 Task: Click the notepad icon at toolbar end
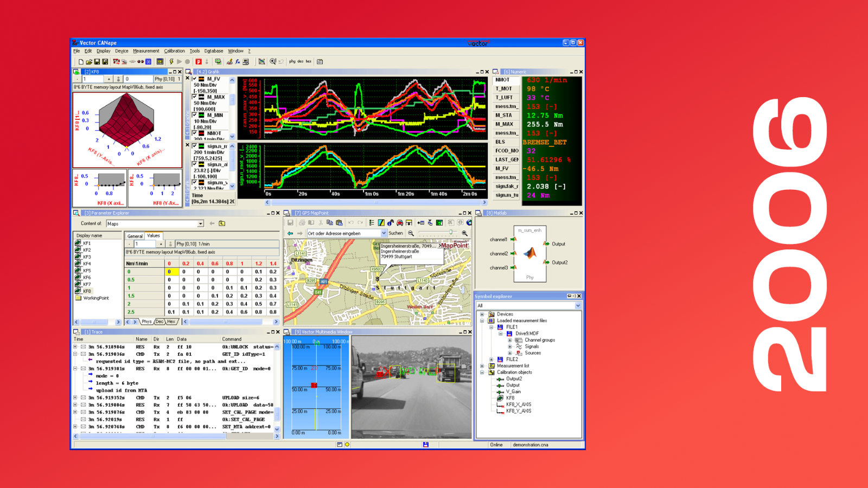(320, 62)
